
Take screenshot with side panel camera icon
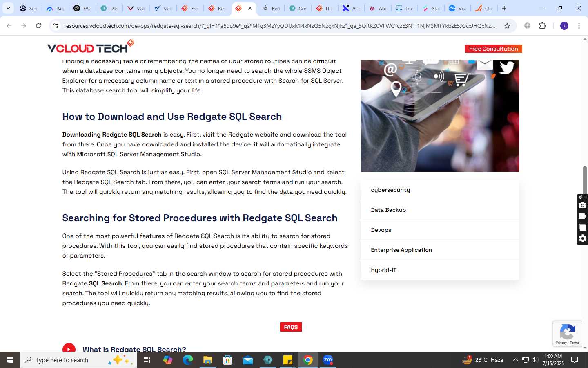click(583, 205)
